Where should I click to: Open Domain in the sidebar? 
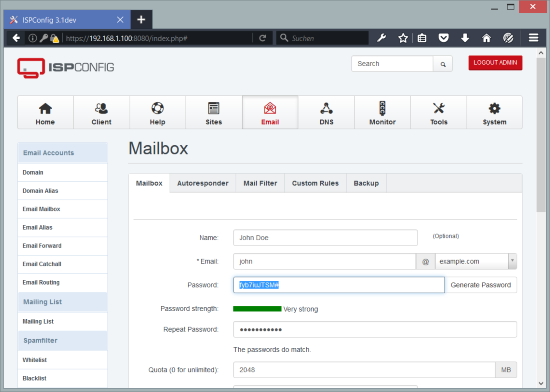coord(62,173)
